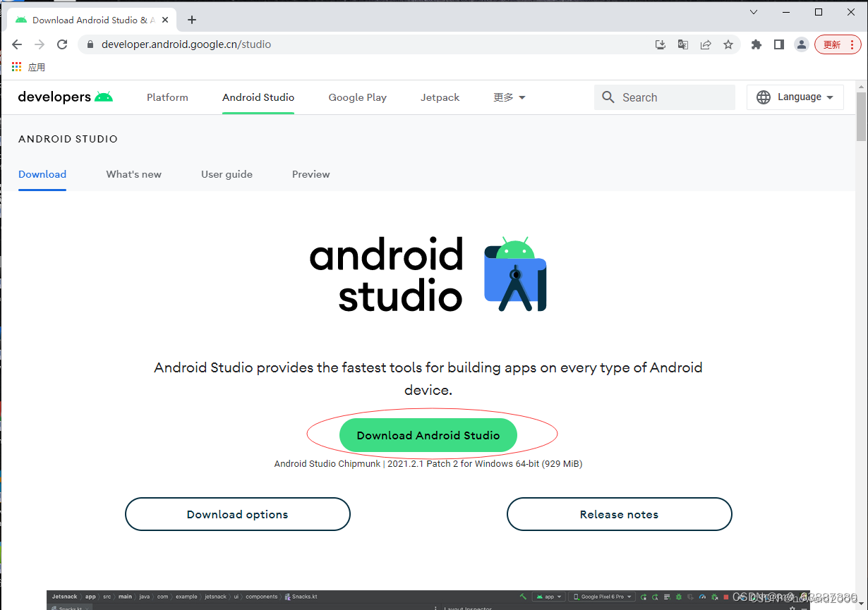Open the Language dropdown
The height and width of the screenshot is (610, 868).
point(795,97)
